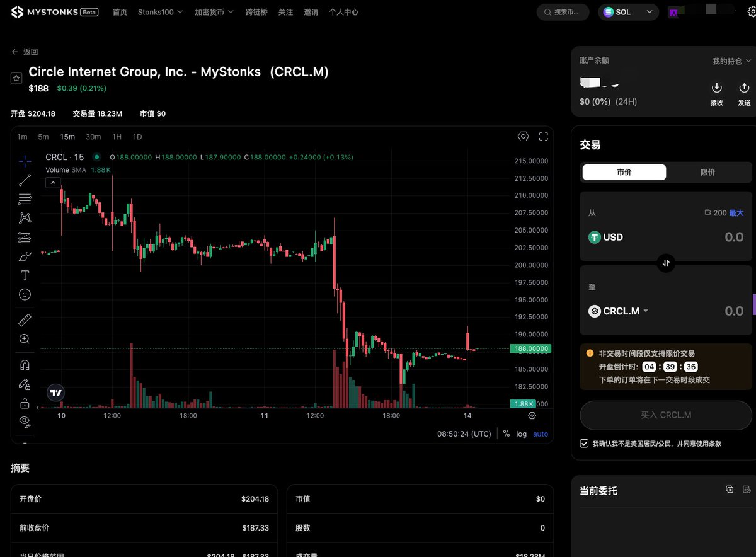
Task: Open chart timezone 08:50:24 (UTC) menu
Action: pyautogui.click(x=464, y=434)
